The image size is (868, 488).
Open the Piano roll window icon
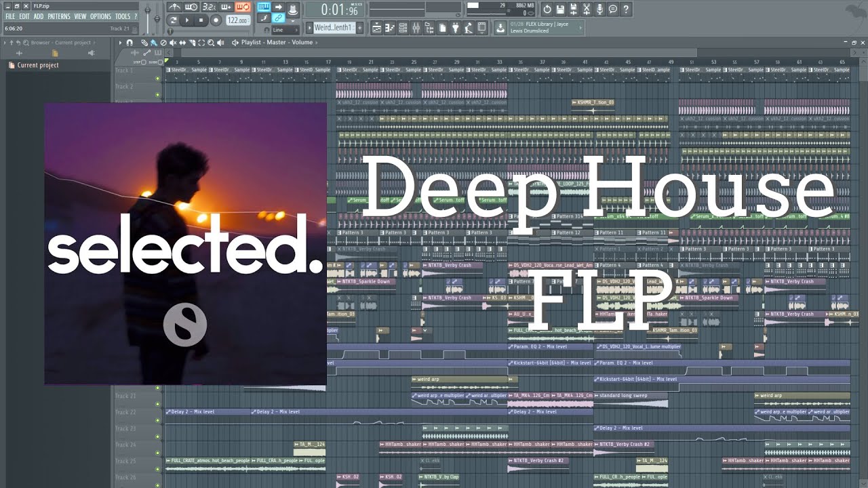point(389,28)
